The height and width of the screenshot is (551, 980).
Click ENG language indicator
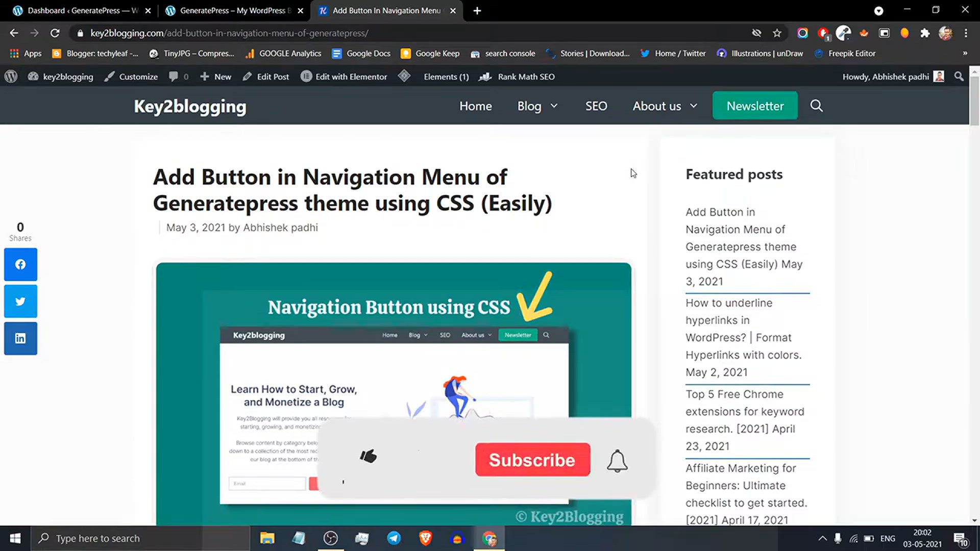(888, 538)
